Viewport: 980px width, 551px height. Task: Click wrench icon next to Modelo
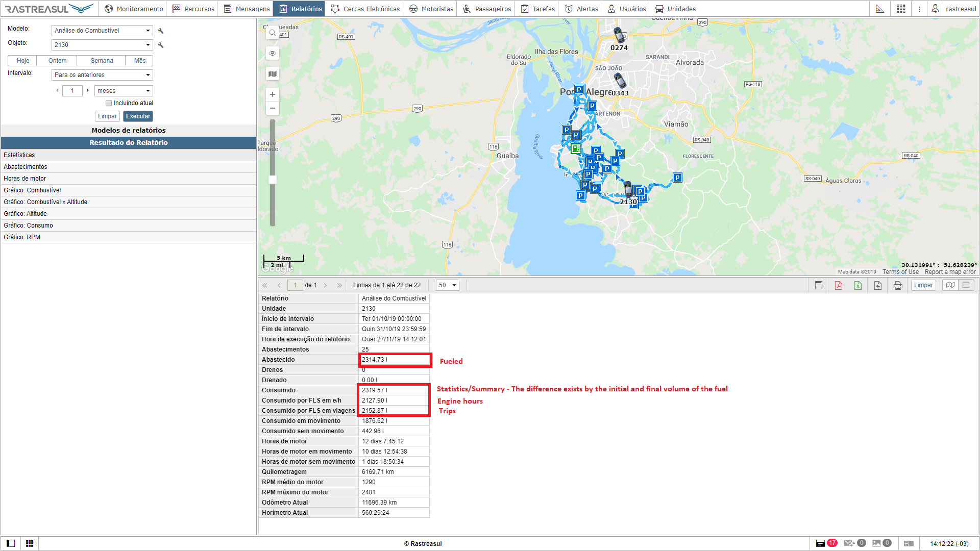[161, 31]
